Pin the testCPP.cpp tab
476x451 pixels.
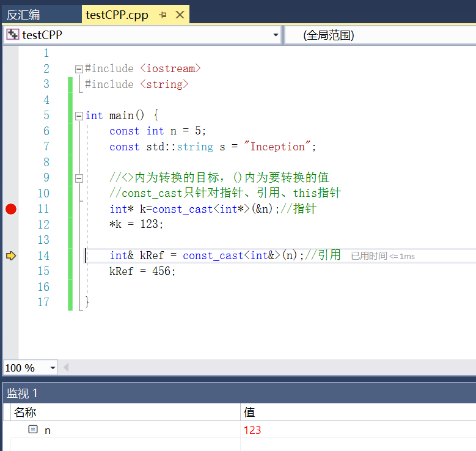(163, 15)
